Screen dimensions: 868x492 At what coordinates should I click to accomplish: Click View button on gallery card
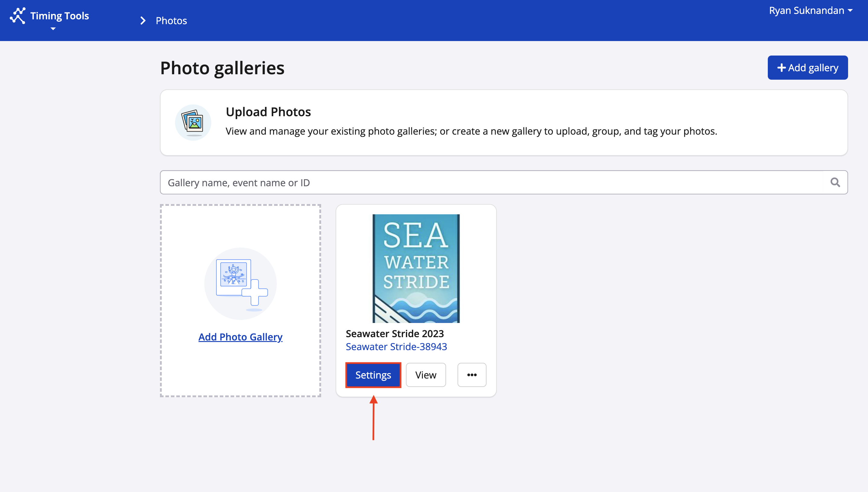point(426,375)
